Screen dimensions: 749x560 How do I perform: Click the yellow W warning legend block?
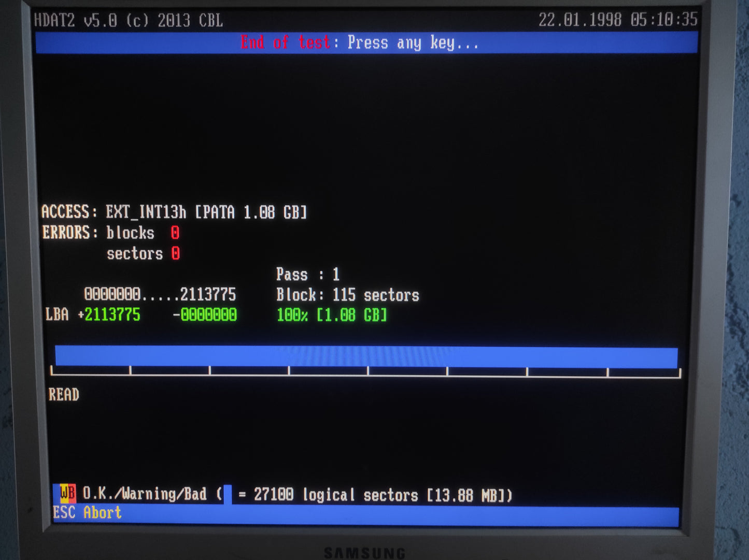pos(65,494)
